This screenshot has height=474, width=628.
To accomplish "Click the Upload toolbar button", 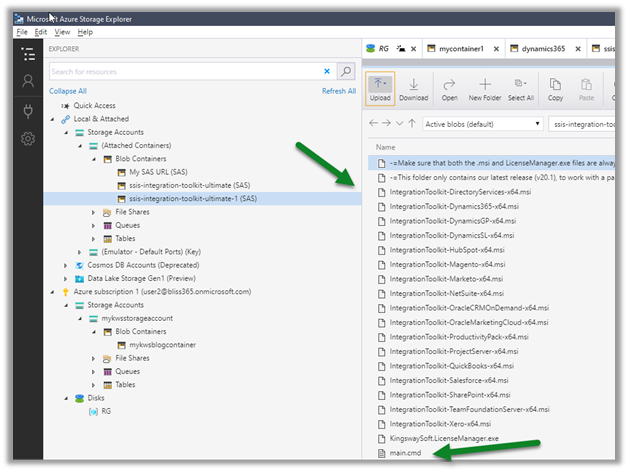I will pyautogui.click(x=379, y=88).
